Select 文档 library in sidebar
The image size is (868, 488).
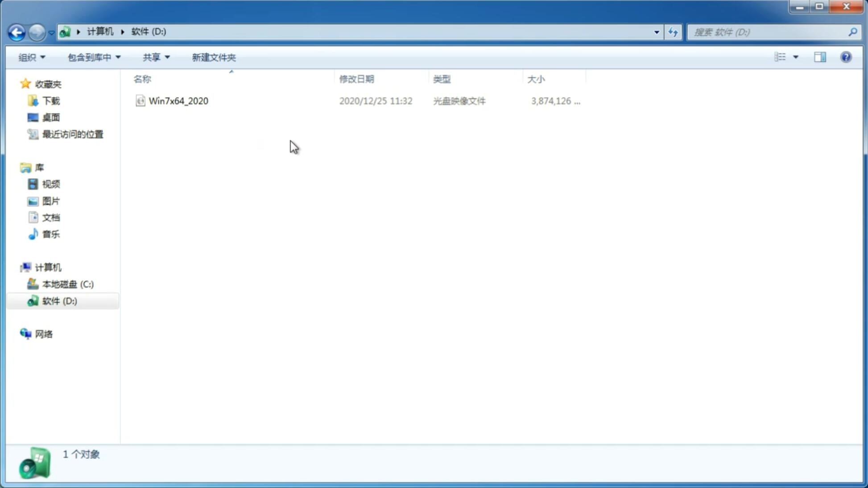point(51,218)
